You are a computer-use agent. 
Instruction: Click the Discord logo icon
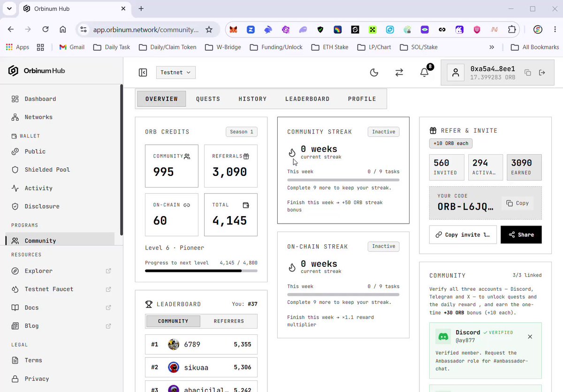[443, 337]
